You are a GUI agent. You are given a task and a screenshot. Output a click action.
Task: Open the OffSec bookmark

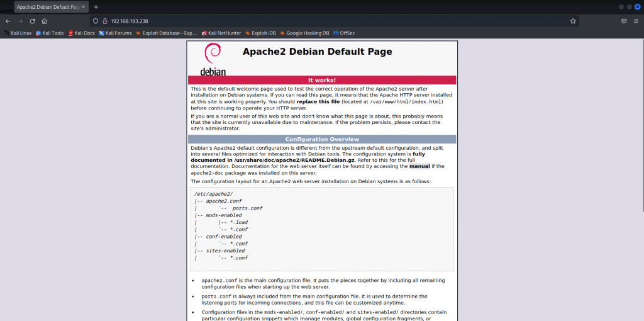(x=344, y=33)
